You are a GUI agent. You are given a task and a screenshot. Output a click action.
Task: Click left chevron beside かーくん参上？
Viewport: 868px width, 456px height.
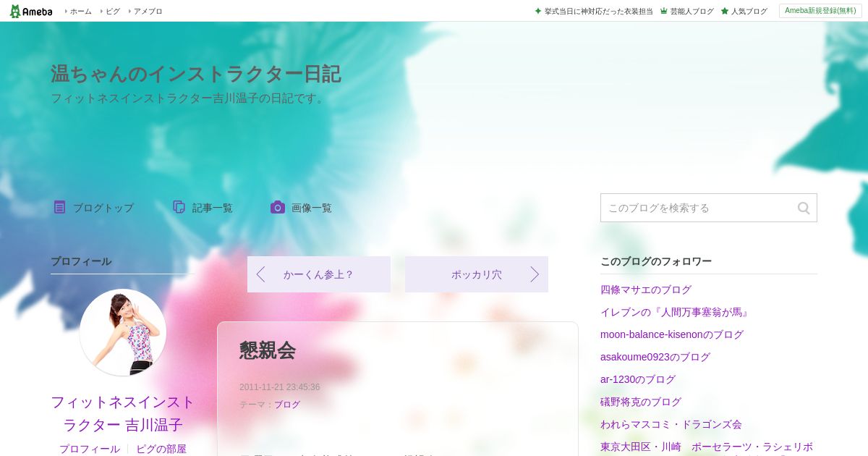[260, 274]
